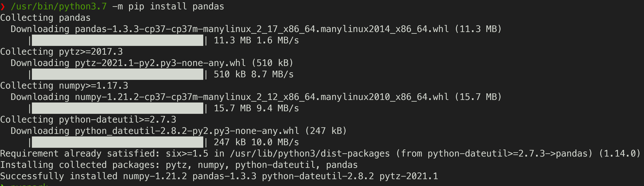Click the pytz download progress bar
The image size is (644, 186).
click(118, 74)
